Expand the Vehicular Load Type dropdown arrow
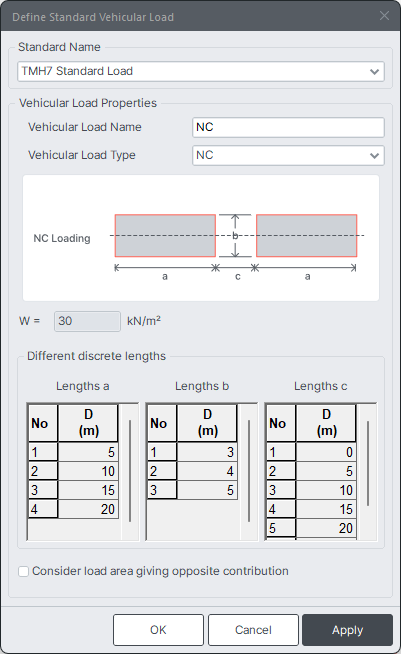 coord(374,156)
